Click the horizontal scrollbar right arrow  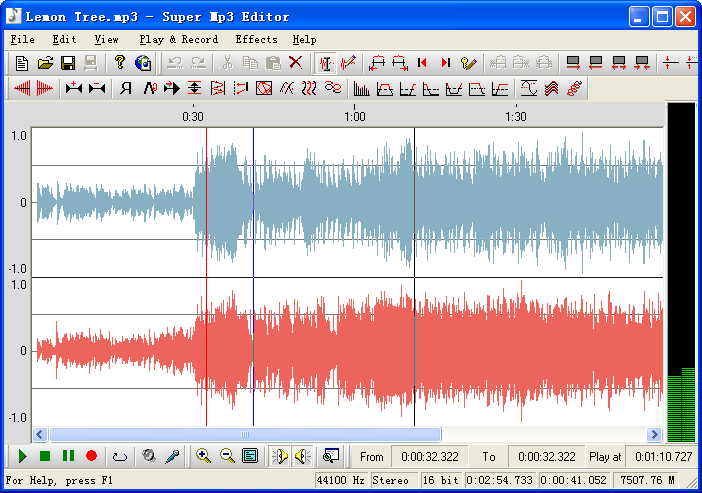(x=655, y=434)
